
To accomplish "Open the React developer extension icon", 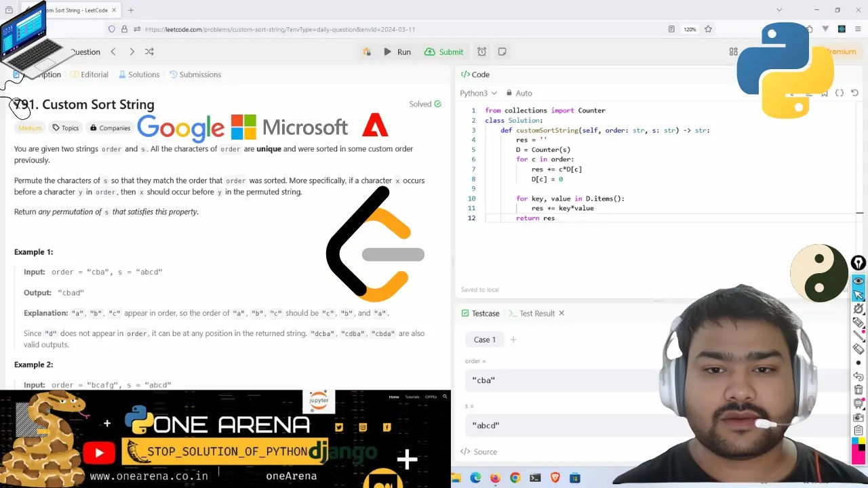I will pos(842,29).
